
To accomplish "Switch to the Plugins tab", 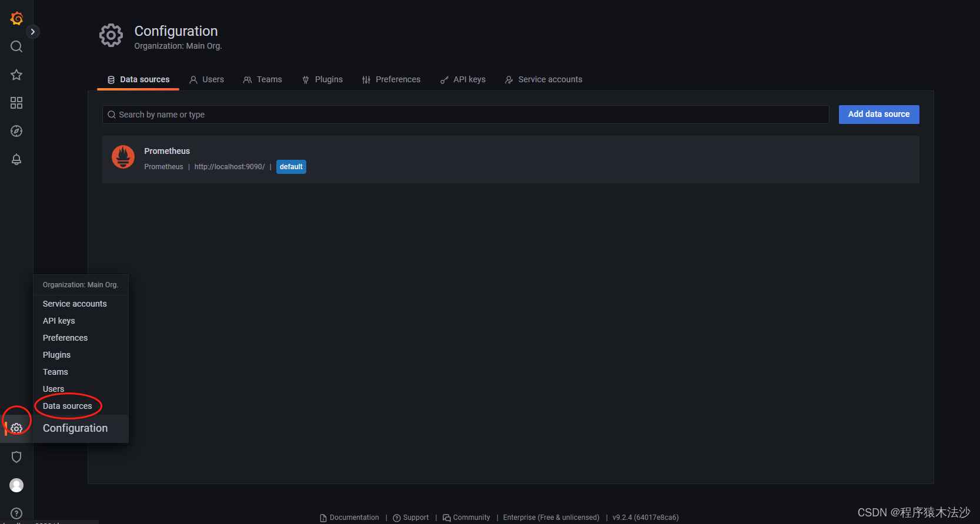I will click(322, 80).
